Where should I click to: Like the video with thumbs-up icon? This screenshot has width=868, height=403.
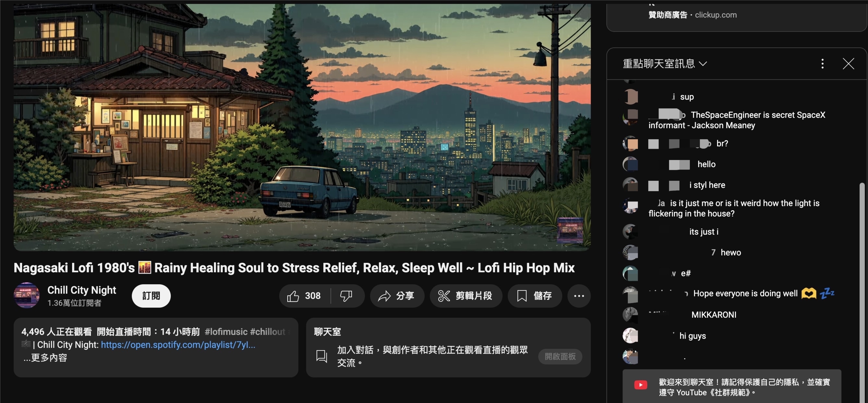click(293, 296)
